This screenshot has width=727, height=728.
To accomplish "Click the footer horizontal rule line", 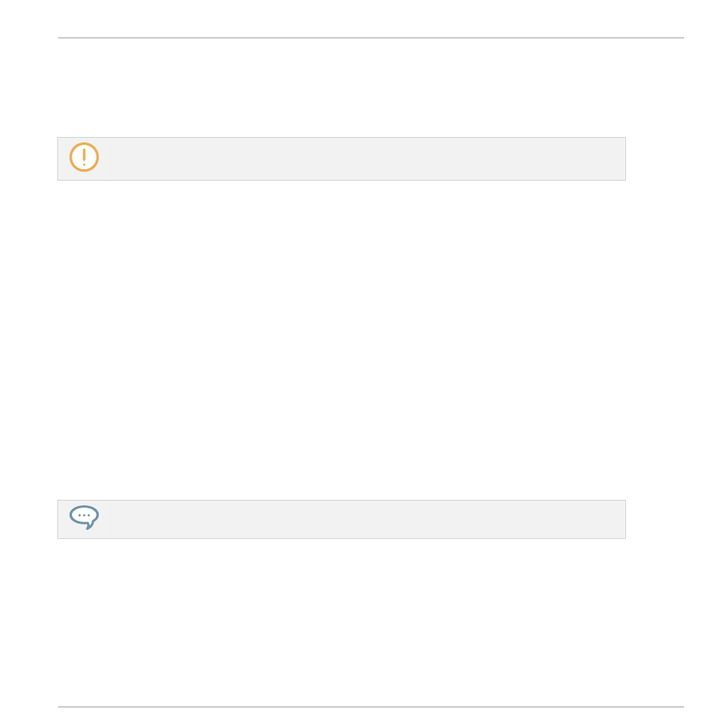I will tap(371, 707).
